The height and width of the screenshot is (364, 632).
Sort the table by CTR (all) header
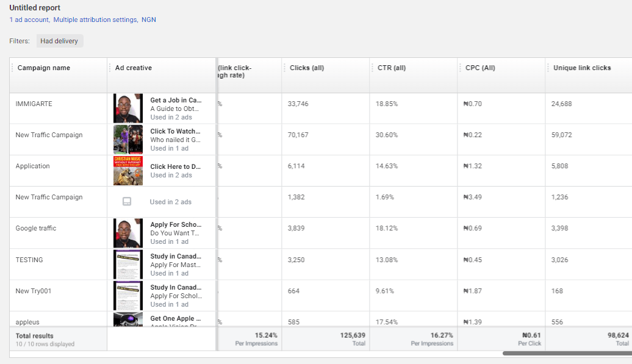coord(392,68)
